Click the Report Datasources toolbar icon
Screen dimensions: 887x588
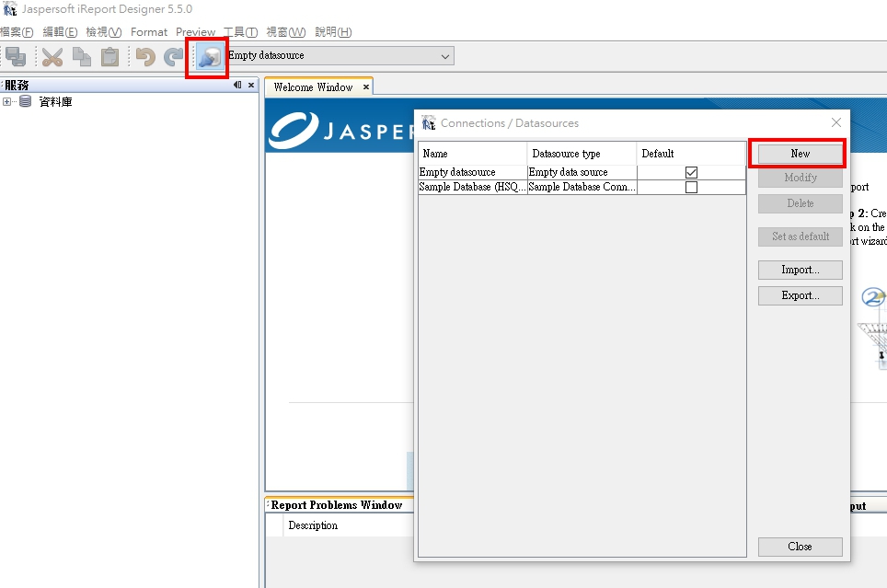coord(207,57)
